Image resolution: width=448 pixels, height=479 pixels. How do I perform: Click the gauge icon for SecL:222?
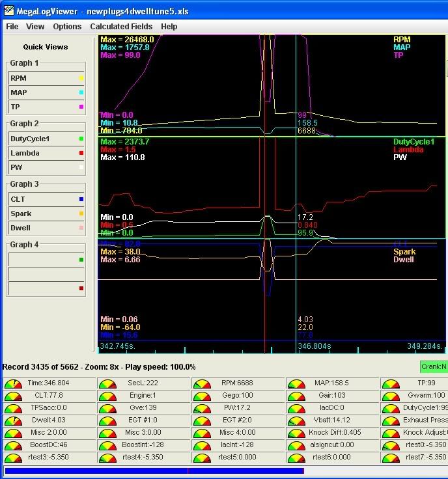click(x=107, y=384)
